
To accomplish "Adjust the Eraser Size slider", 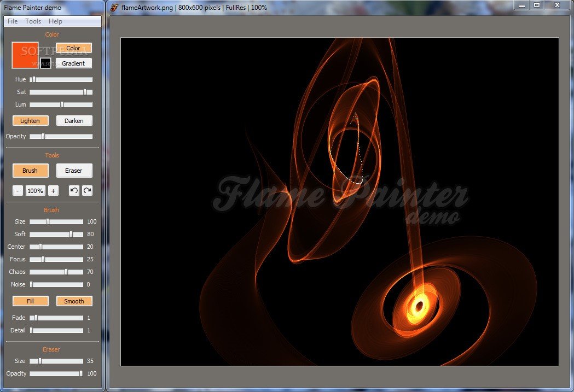I will tap(56, 361).
